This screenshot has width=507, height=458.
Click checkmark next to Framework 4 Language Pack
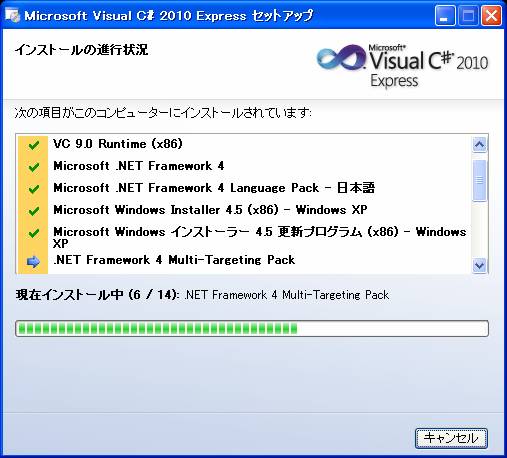point(33,189)
